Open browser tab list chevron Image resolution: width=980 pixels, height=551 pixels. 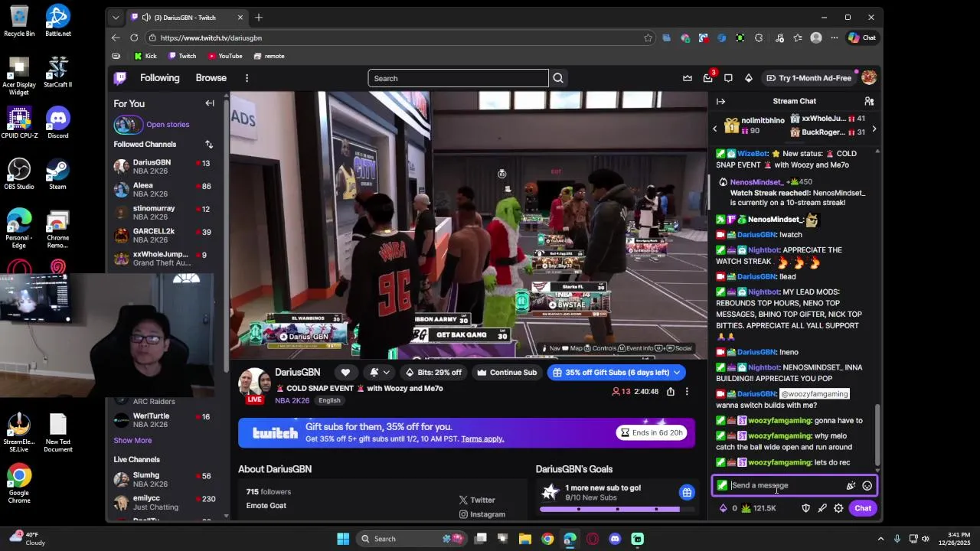[116, 18]
